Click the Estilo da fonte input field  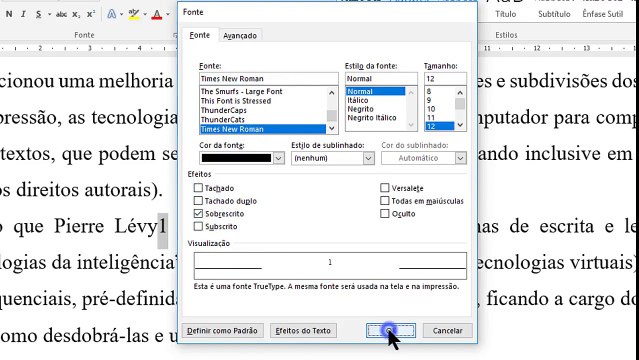(x=381, y=78)
